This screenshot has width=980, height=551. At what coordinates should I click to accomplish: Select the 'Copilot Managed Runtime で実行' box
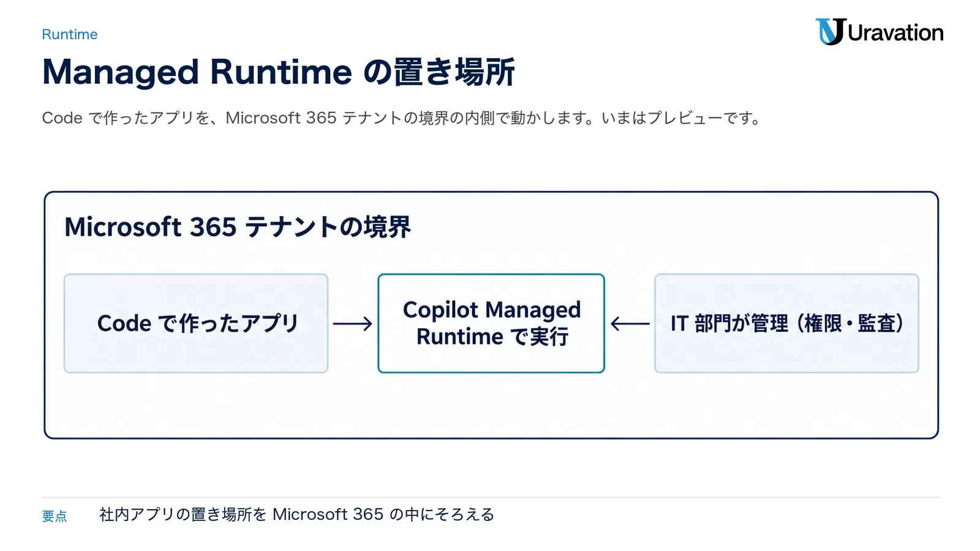[491, 323]
